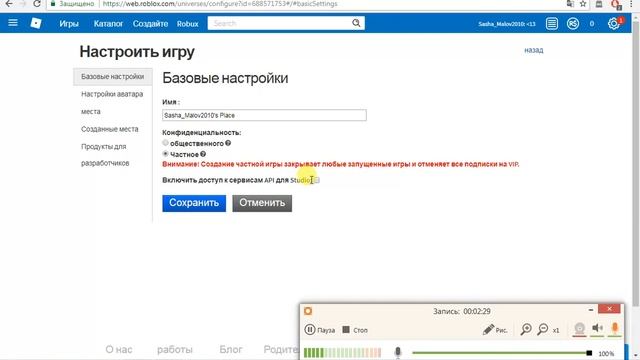Adjust the recorder volume slider
640x360 pixels.
click(x=502, y=353)
